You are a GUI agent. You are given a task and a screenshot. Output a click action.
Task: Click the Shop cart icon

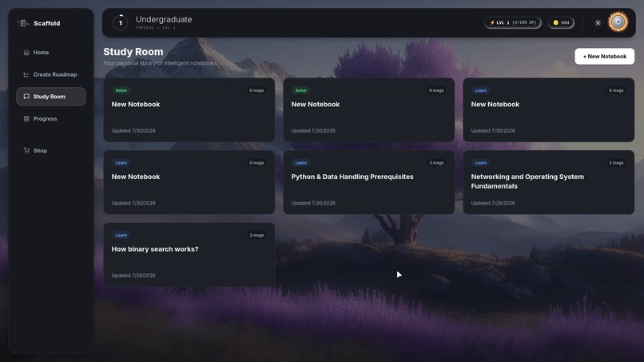coord(26,150)
